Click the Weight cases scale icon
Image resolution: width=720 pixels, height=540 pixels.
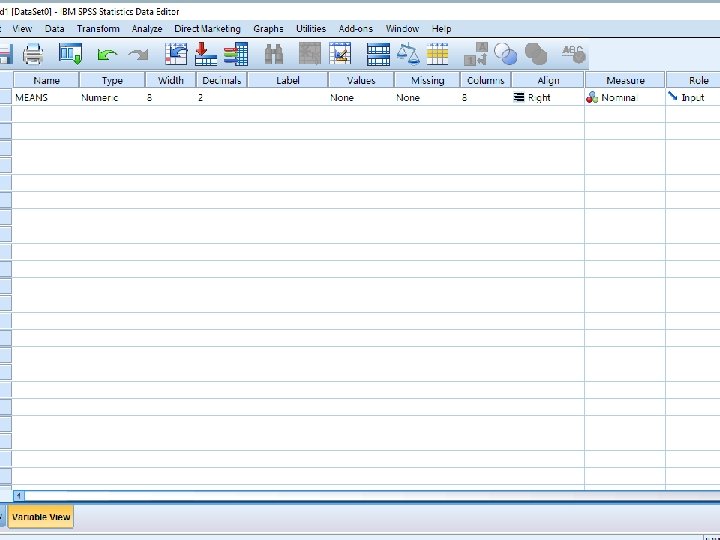click(x=408, y=54)
